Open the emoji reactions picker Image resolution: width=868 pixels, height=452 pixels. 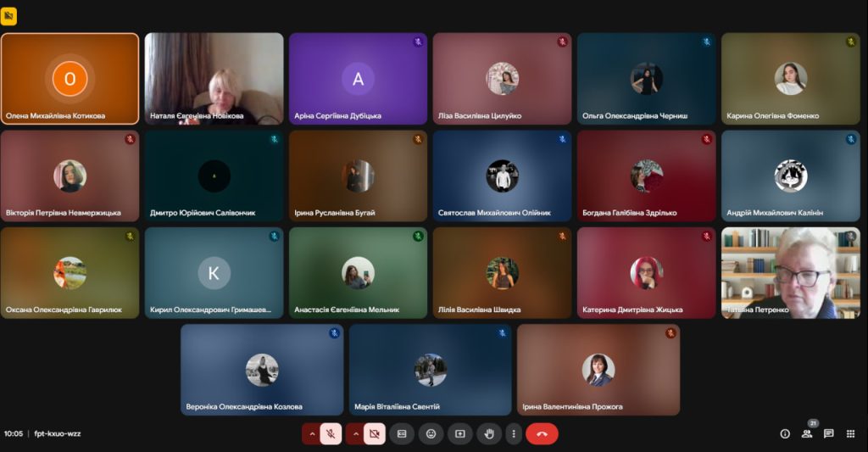click(x=431, y=433)
